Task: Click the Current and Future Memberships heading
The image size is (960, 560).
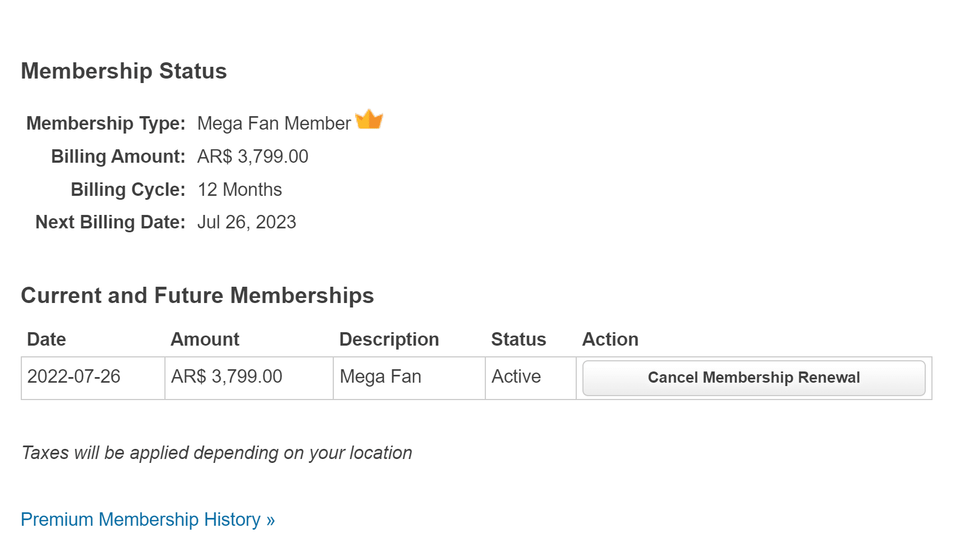Action: click(197, 296)
